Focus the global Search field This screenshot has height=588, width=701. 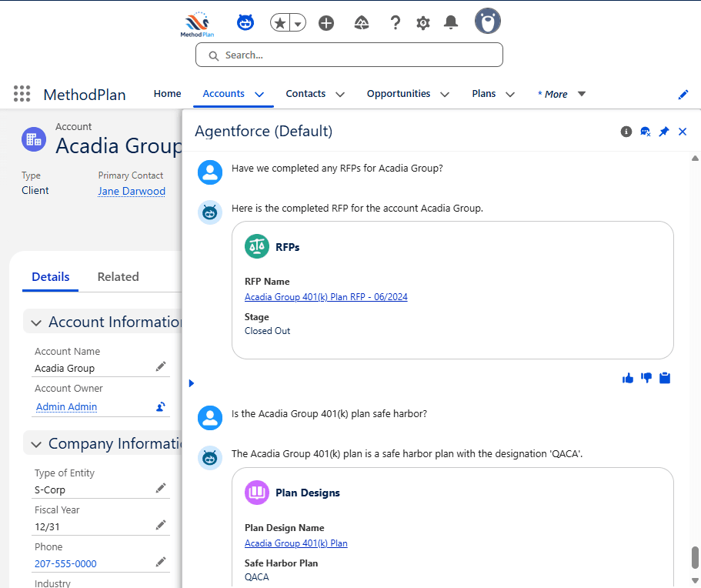pyautogui.click(x=349, y=55)
